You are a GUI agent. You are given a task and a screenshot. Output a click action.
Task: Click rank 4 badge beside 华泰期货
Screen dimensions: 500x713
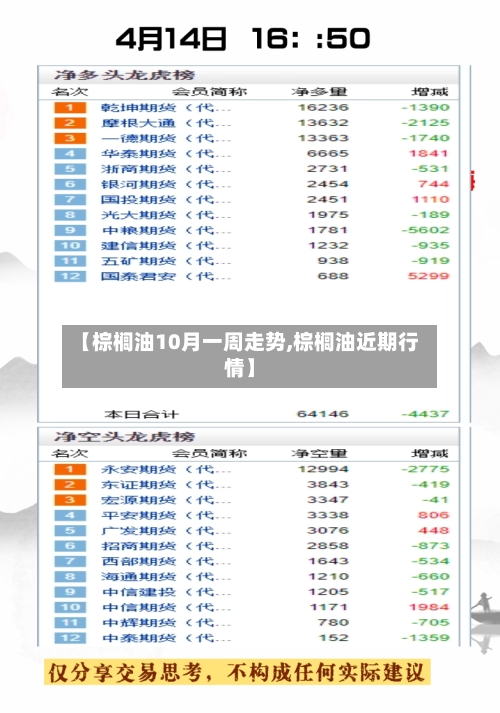(x=70, y=154)
